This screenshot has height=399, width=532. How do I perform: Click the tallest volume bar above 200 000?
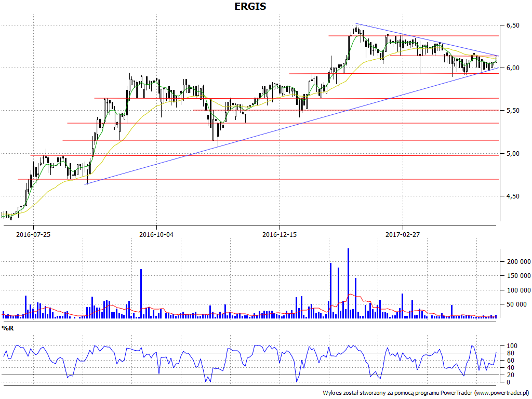coord(348,283)
